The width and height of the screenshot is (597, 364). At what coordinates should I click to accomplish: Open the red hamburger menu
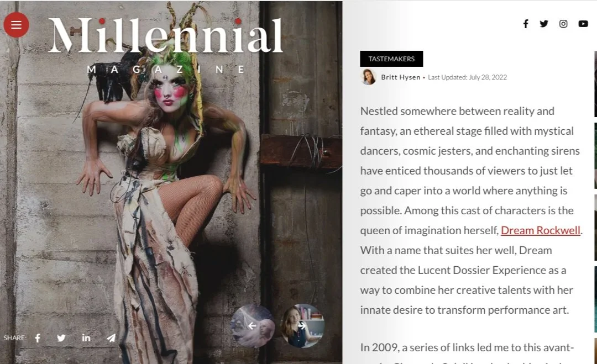(17, 25)
